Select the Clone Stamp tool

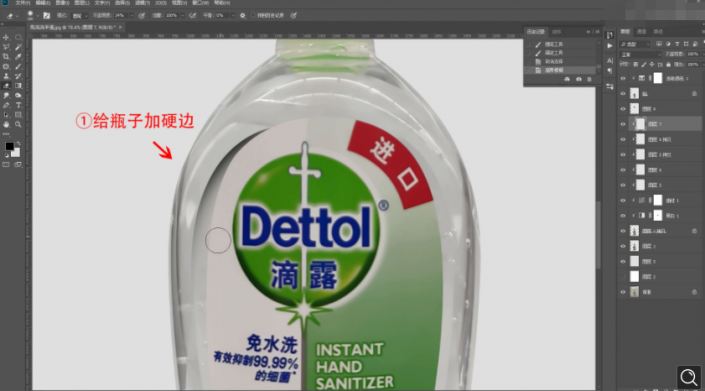click(6, 76)
